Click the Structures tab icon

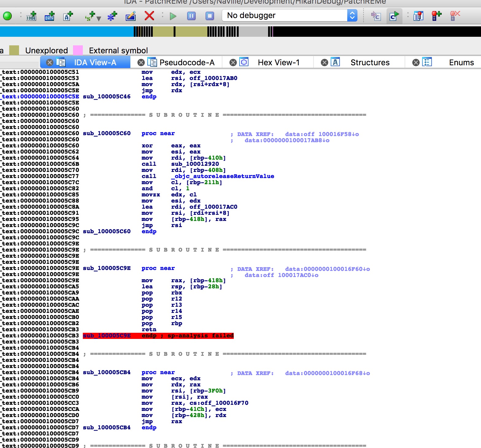pos(335,62)
